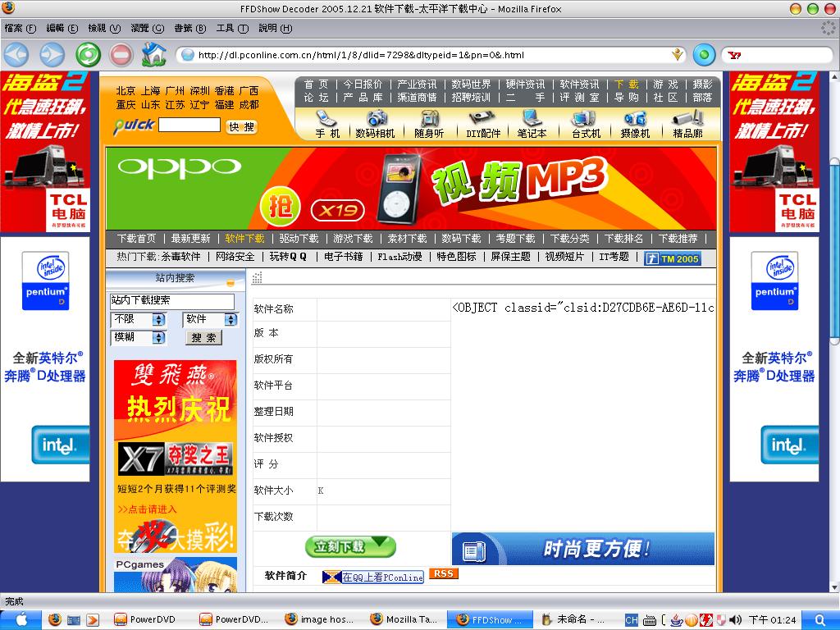
Task: Go forward with the Forward arrow button
Action: [x=52, y=55]
